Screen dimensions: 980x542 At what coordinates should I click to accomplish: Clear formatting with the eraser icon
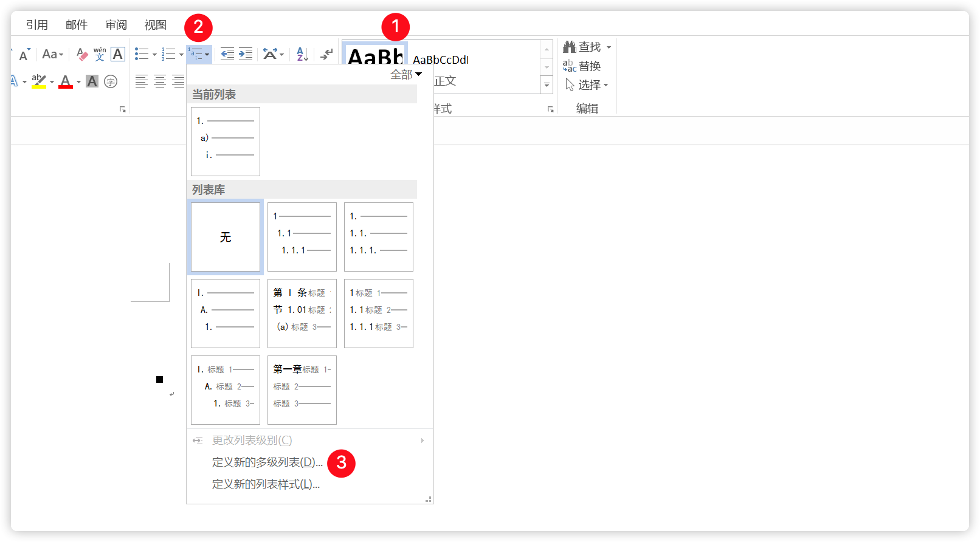[x=82, y=54]
